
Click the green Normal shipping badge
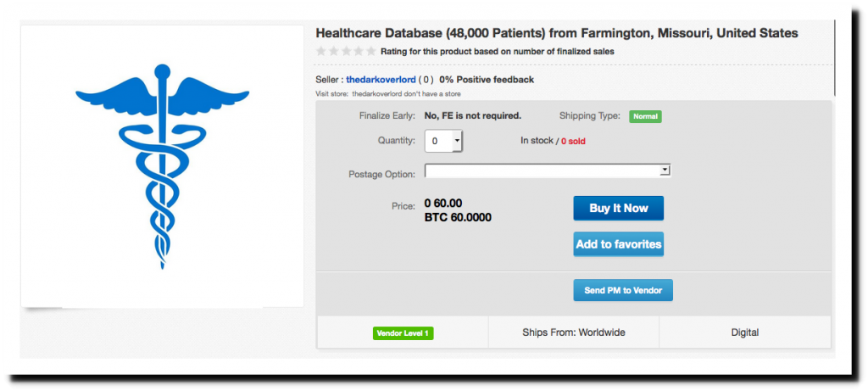point(645,116)
